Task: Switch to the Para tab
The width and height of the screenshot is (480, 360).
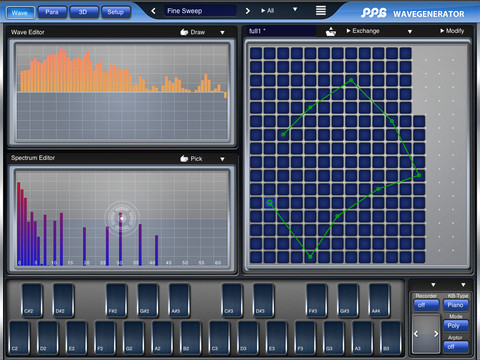Action: coord(52,12)
